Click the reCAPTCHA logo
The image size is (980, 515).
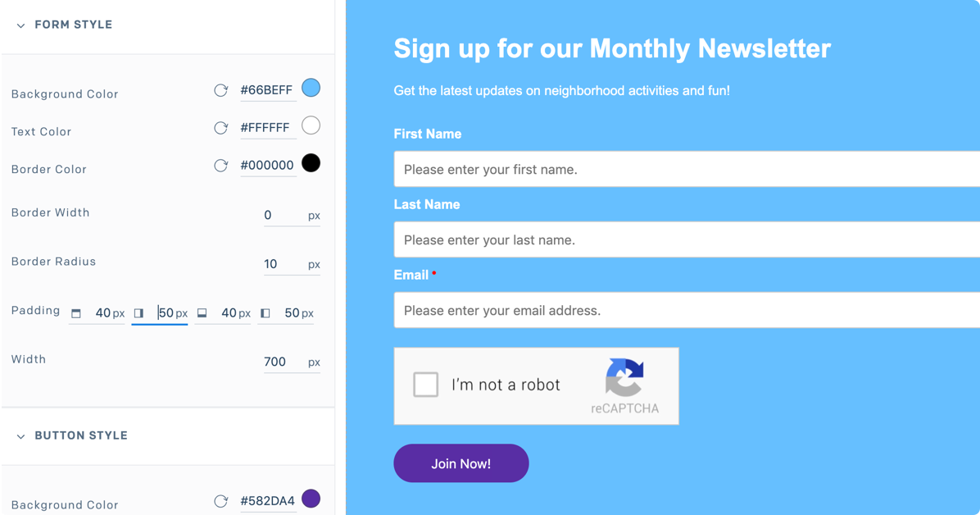click(624, 378)
